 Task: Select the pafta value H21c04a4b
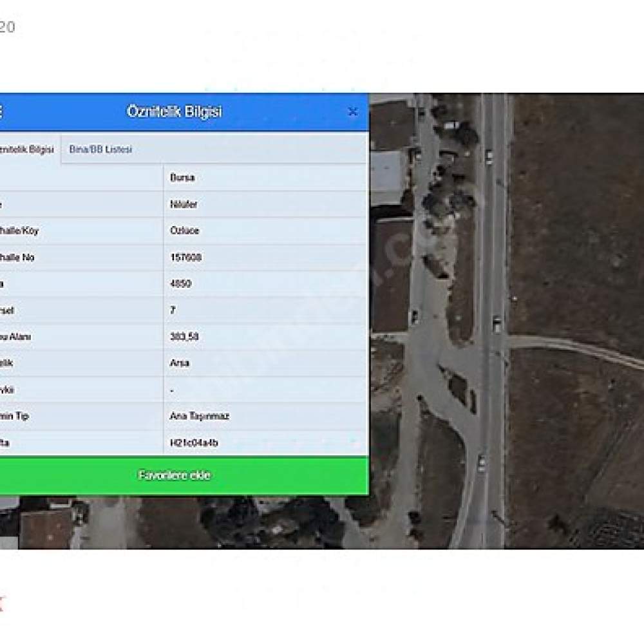point(193,443)
